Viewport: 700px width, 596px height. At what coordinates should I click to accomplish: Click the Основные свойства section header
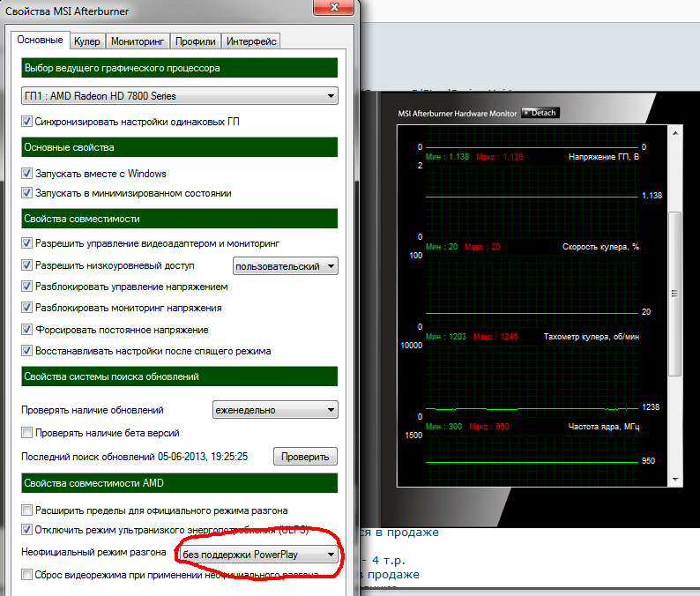click(x=180, y=147)
